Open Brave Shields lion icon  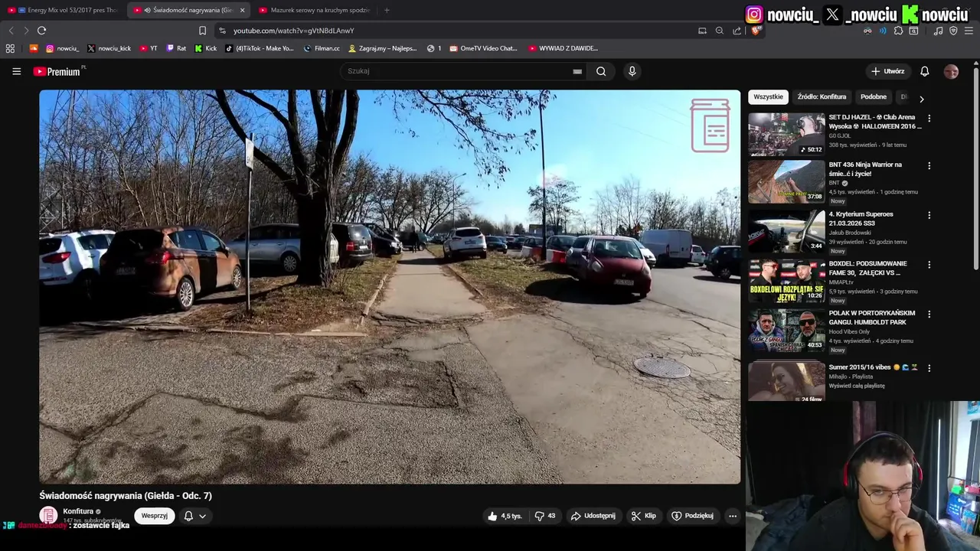pos(755,31)
